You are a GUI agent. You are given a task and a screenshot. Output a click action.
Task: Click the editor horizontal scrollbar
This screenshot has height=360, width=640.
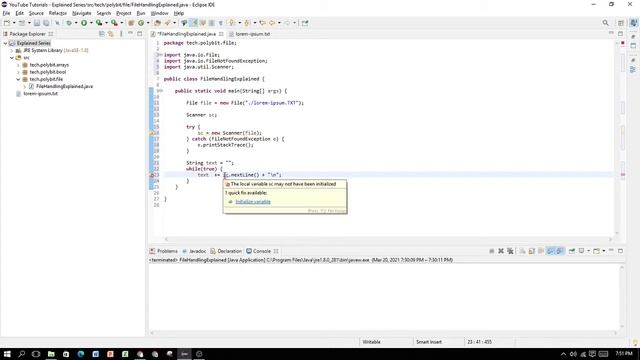[x=389, y=239]
